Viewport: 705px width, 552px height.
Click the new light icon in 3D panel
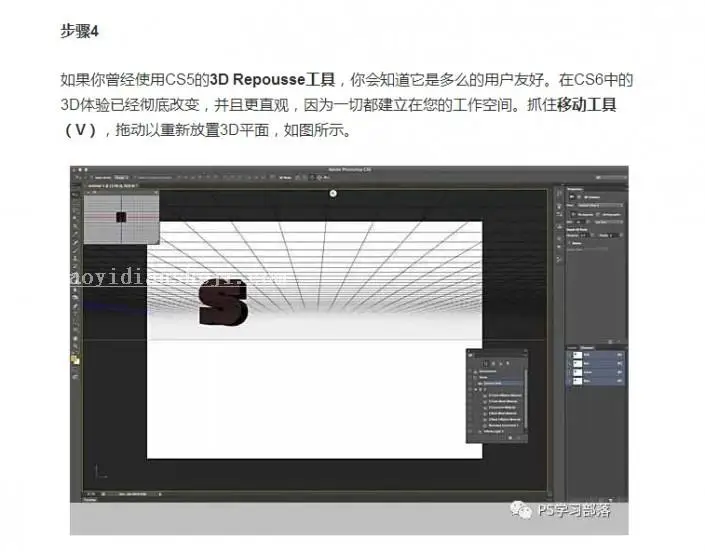pyautogui.click(x=510, y=438)
